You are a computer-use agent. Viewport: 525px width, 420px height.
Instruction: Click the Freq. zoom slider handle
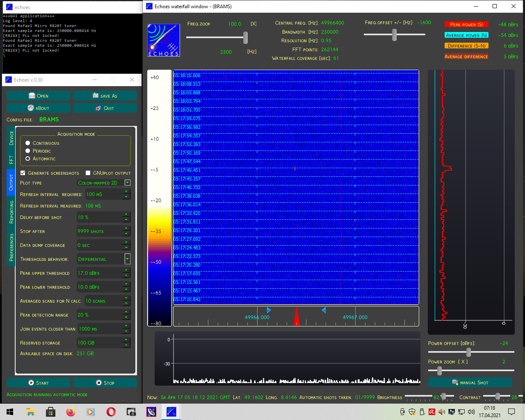point(245,37)
